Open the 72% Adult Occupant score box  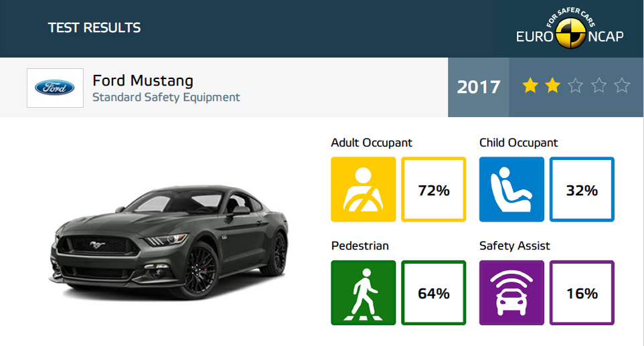434,189
